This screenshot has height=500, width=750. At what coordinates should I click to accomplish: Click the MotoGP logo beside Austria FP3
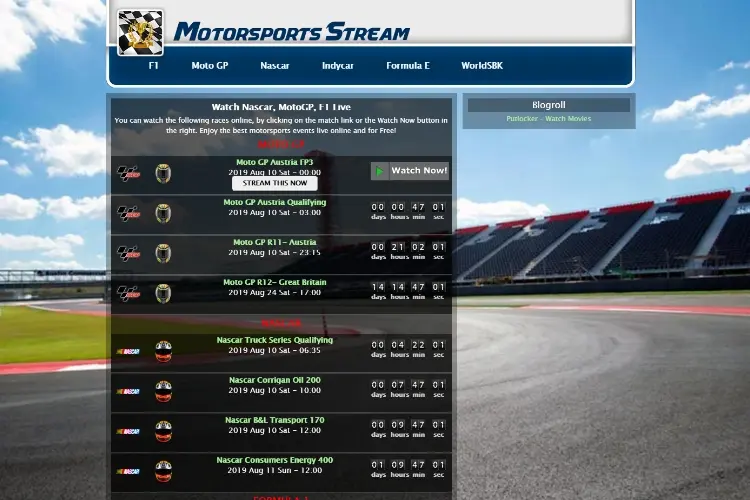pyautogui.click(x=129, y=174)
